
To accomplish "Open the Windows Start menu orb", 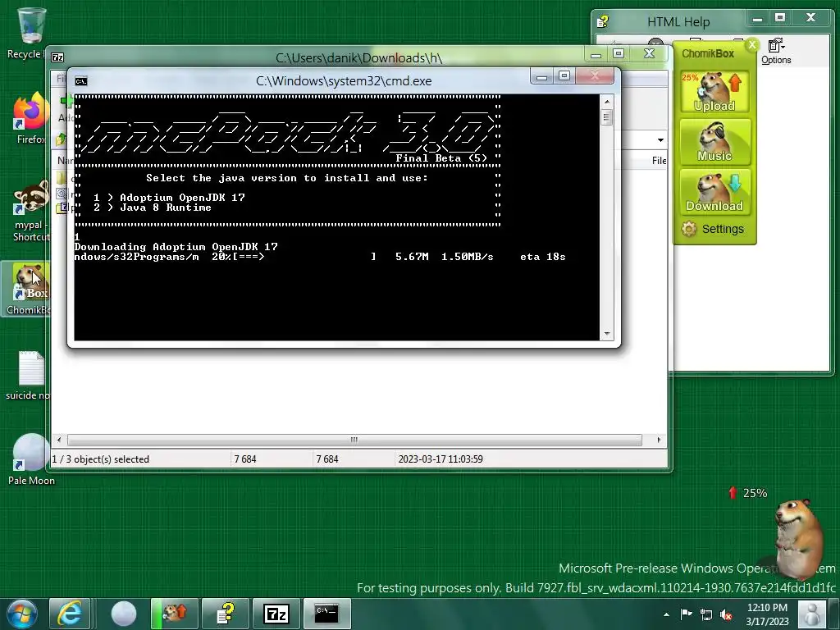I will coord(22,614).
